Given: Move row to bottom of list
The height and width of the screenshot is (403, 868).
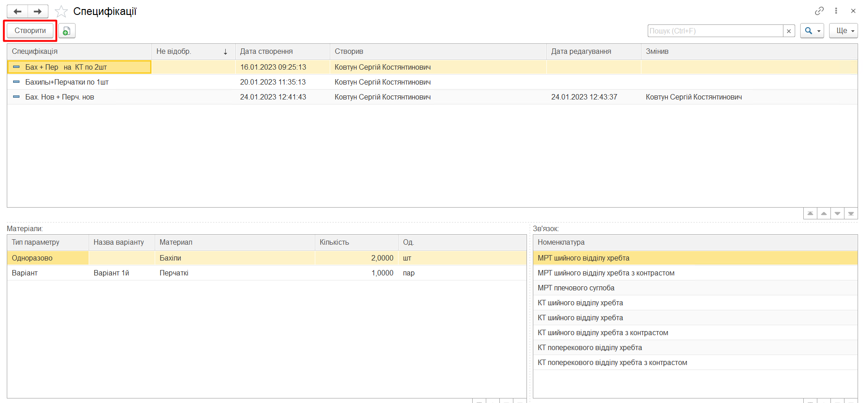Looking at the screenshot, I should click(851, 213).
